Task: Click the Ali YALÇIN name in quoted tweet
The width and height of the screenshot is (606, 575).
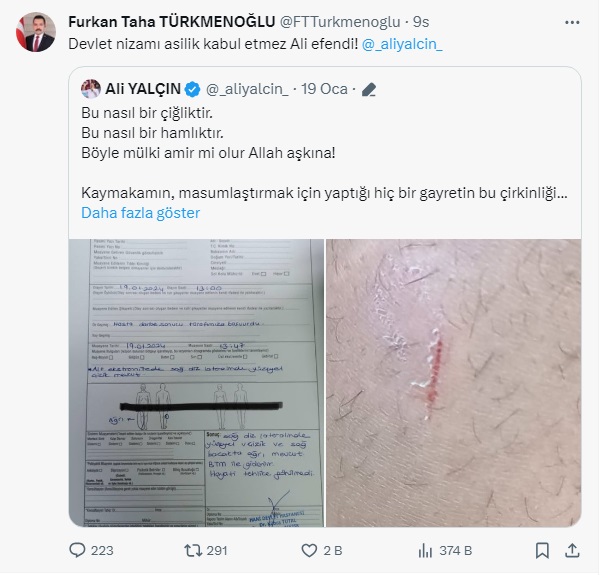Action: (x=143, y=89)
